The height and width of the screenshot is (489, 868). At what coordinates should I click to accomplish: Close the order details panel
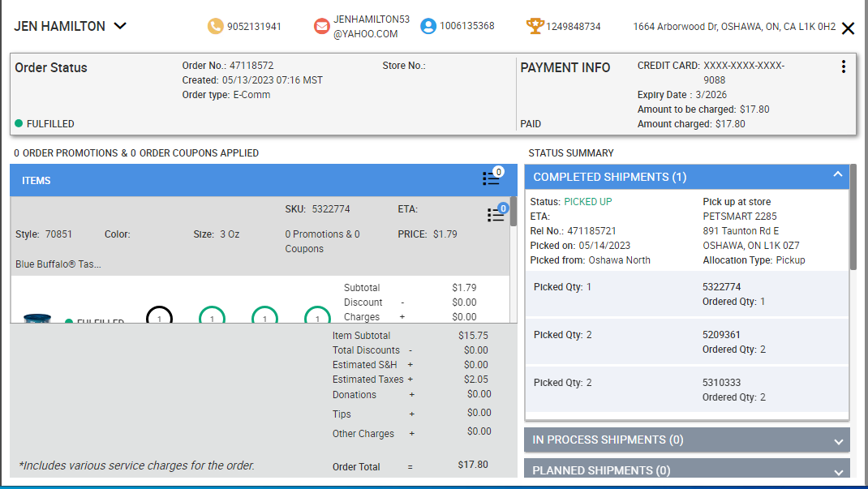click(849, 29)
